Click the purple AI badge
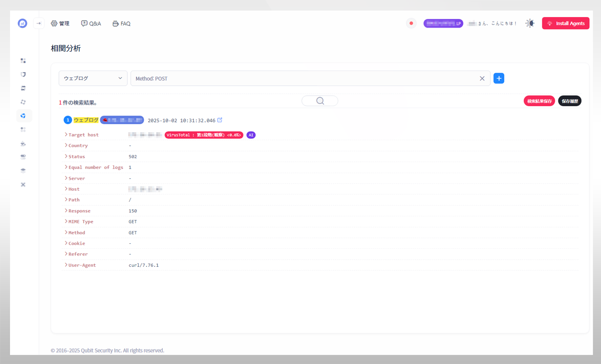The width and height of the screenshot is (601, 364). [x=251, y=135]
